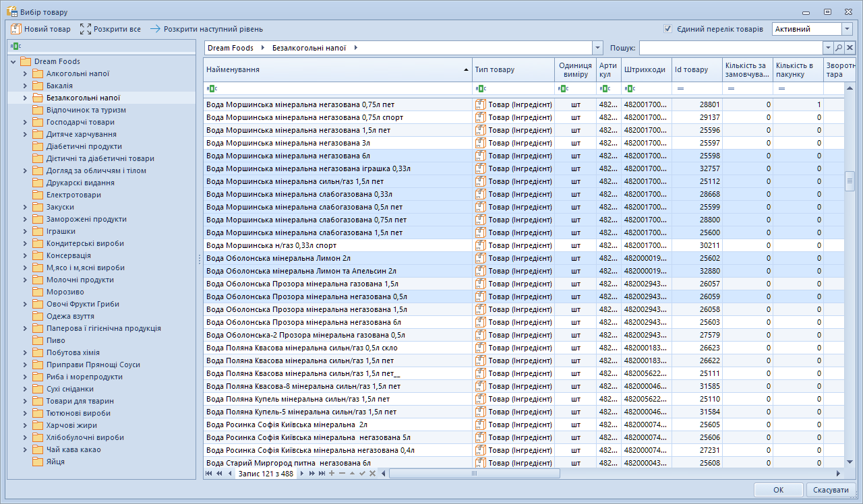
Task: Expand the 'Молочні продукти' category
Action: [25, 280]
